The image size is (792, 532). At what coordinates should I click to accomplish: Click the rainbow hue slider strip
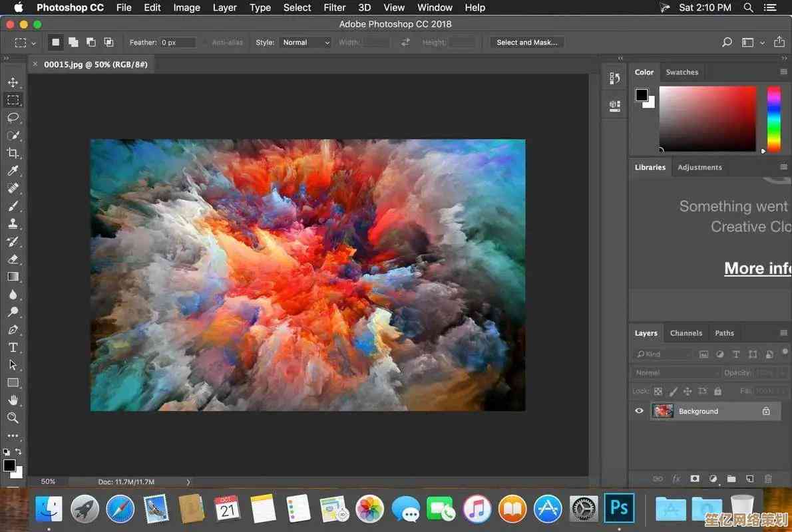(x=774, y=118)
